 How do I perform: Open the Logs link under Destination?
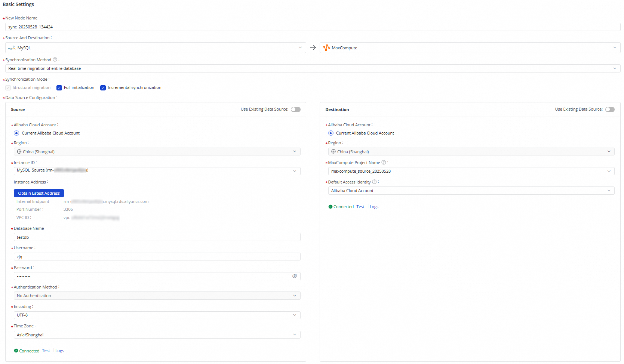tap(374, 207)
